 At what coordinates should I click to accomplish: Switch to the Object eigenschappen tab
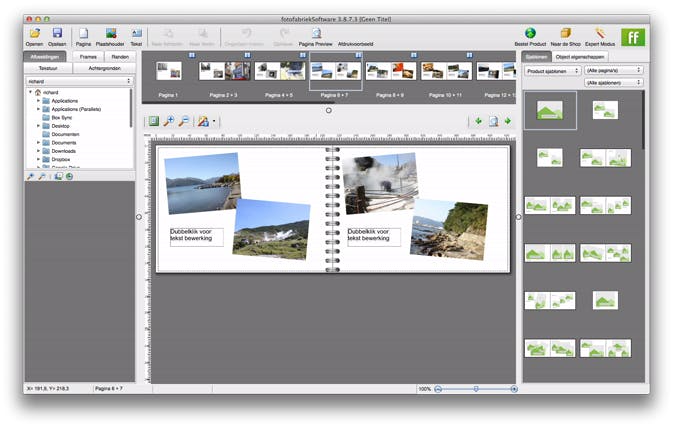tap(579, 57)
